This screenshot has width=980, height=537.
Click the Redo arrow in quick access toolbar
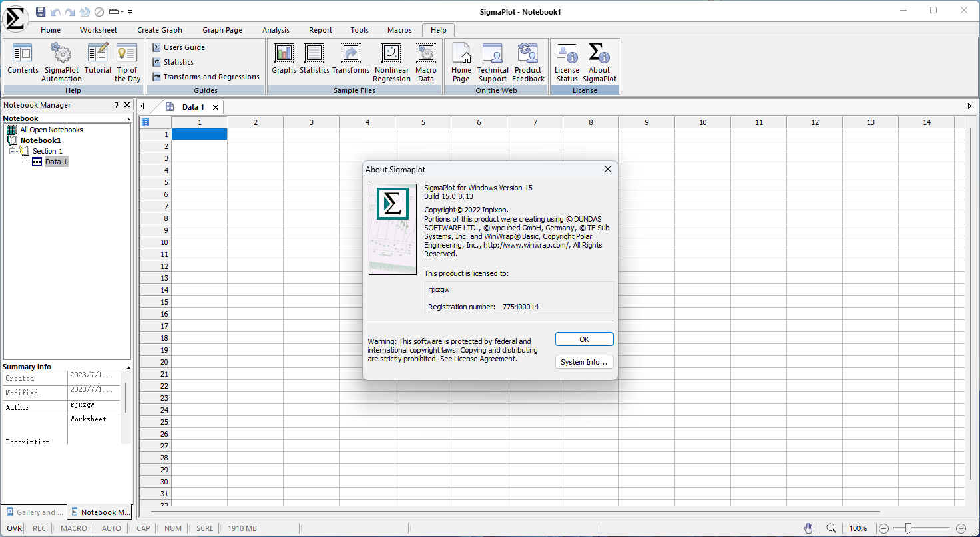(69, 11)
